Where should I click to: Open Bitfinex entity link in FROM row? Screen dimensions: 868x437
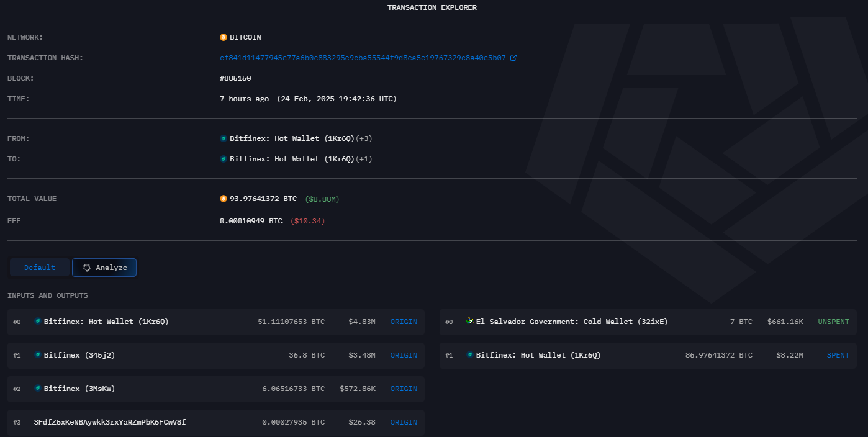pyautogui.click(x=248, y=138)
